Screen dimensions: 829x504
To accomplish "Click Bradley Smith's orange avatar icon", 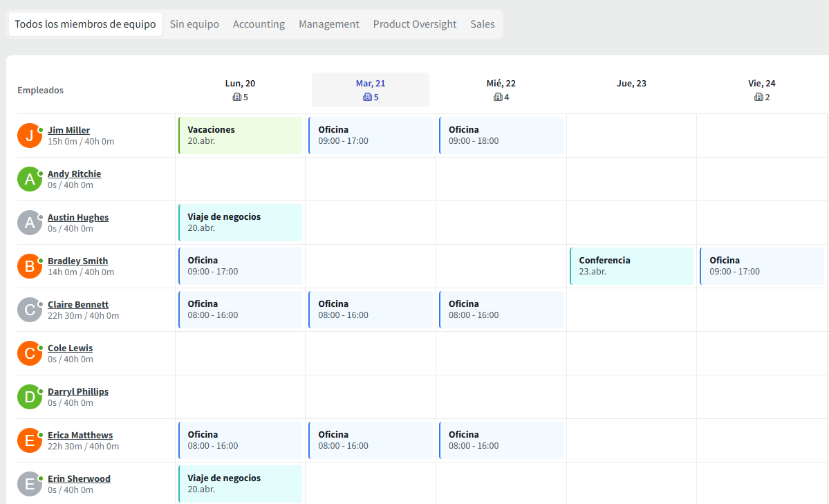I will point(30,266).
